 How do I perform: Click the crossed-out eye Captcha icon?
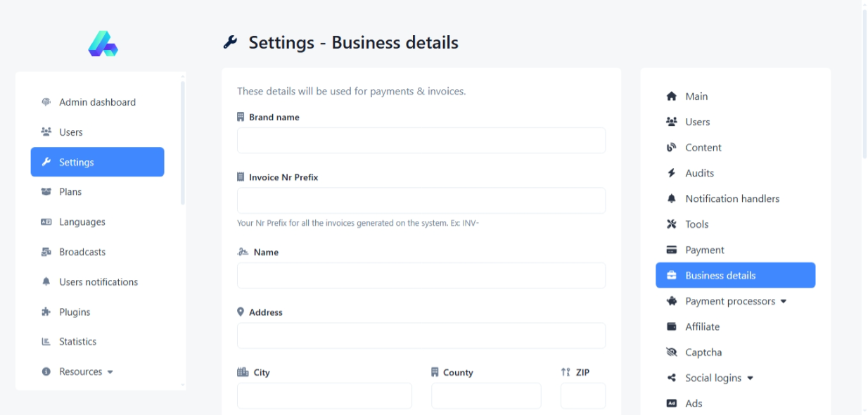[671, 352]
